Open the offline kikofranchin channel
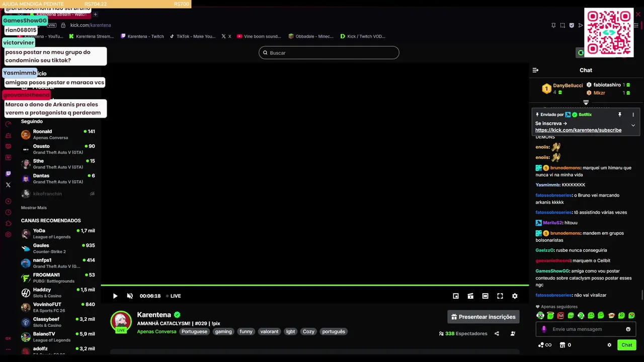 [x=58, y=194]
